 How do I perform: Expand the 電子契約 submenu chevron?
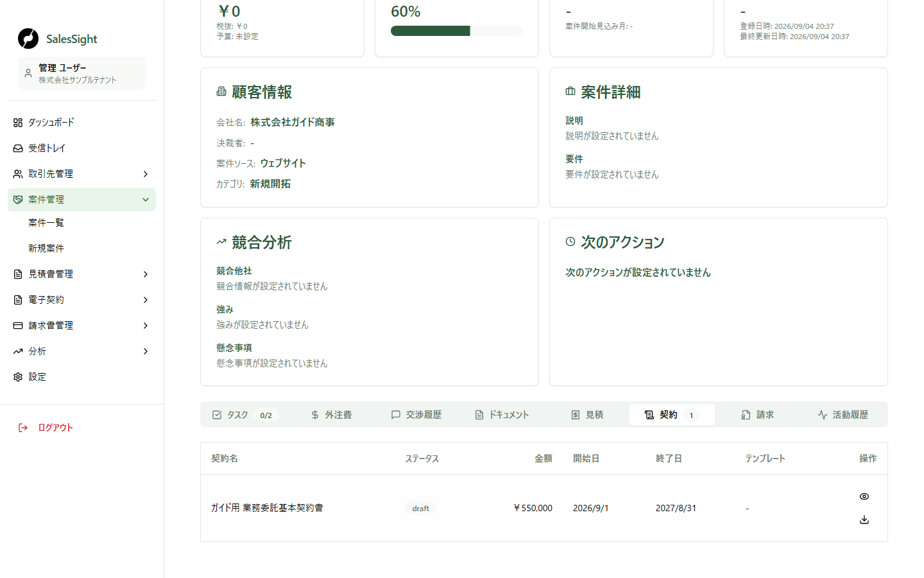click(x=146, y=300)
